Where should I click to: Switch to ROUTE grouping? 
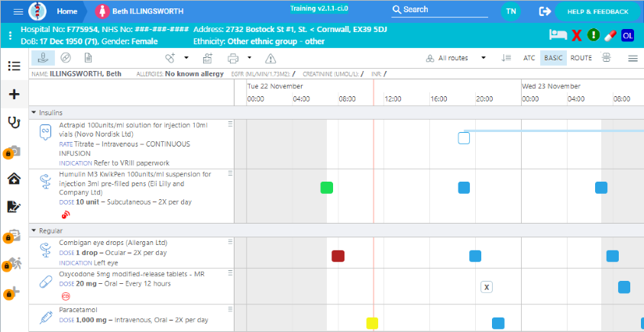click(581, 58)
